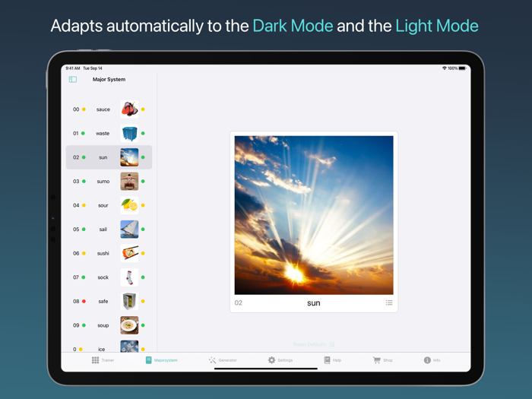Click the Reset Defaults link
The width and height of the screenshot is (532, 399).
point(313,344)
